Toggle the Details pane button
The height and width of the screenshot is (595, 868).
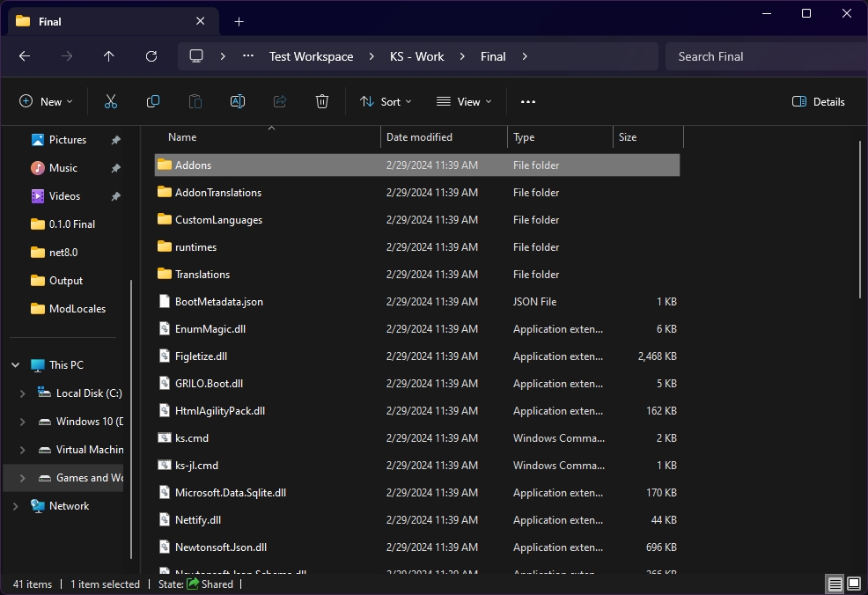[x=819, y=102]
